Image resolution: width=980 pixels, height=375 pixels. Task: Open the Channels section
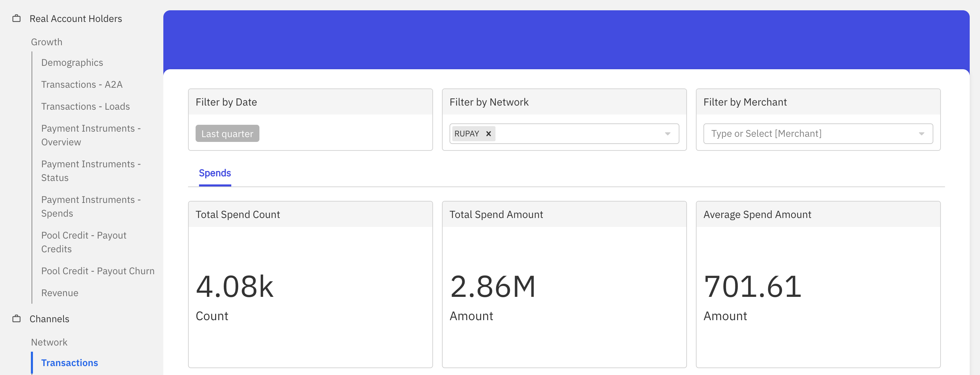(x=49, y=319)
